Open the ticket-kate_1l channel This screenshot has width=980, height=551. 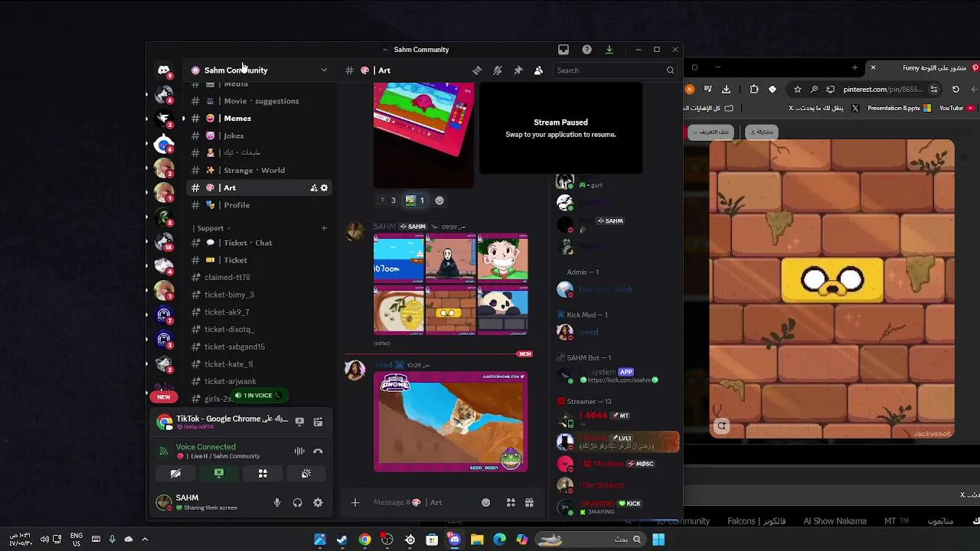pyautogui.click(x=259, y=364)
